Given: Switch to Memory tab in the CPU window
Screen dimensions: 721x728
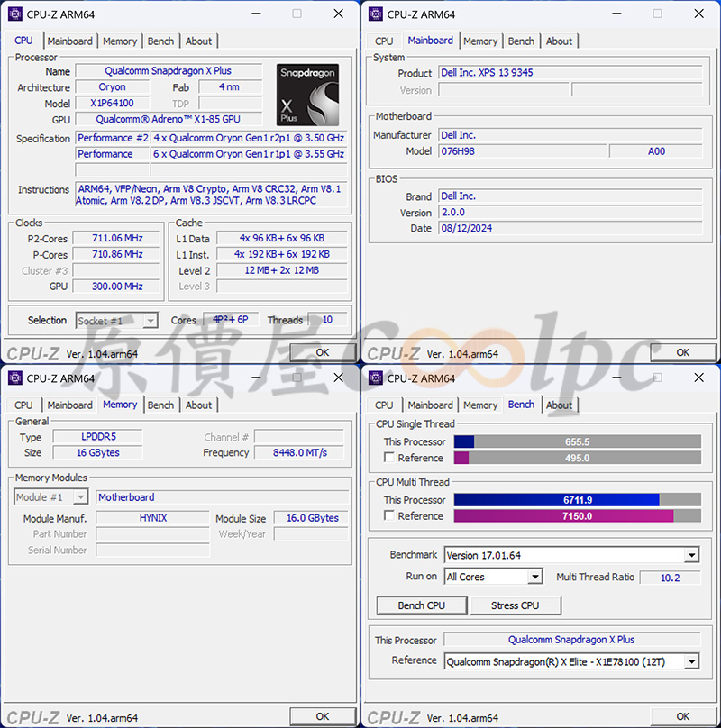Looking at the screenshot, I should coord(120,41).
